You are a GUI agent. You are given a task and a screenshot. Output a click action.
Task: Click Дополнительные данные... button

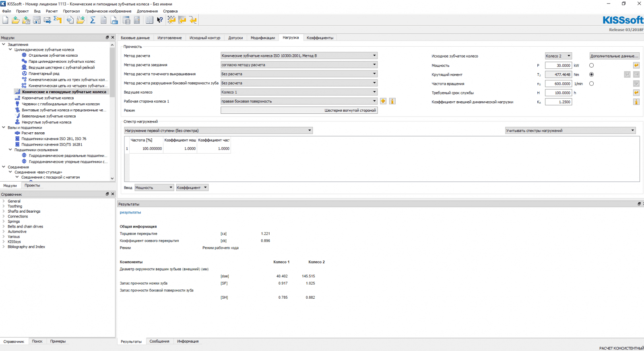pyautogui.click(x=614, y=56)
